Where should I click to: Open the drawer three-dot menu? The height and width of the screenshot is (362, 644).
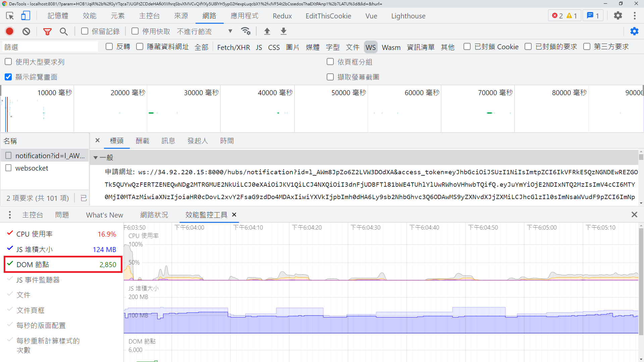click(x=10, y=215)
